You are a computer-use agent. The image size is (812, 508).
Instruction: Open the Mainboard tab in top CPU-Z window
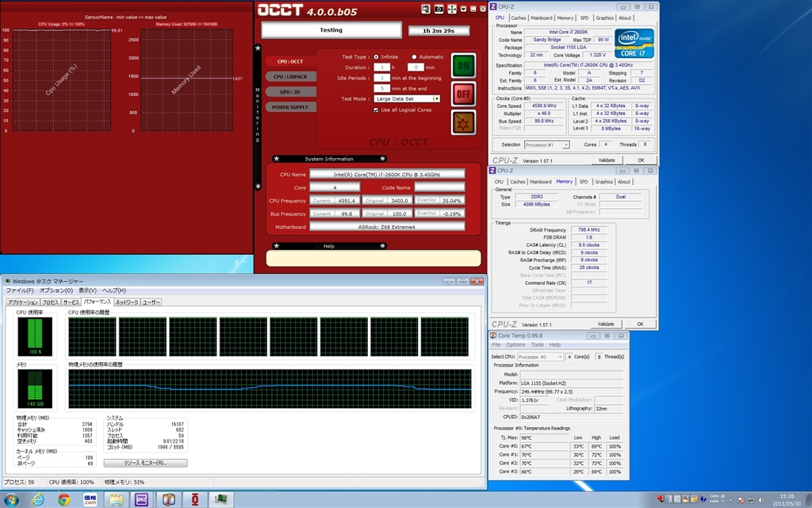542,17
